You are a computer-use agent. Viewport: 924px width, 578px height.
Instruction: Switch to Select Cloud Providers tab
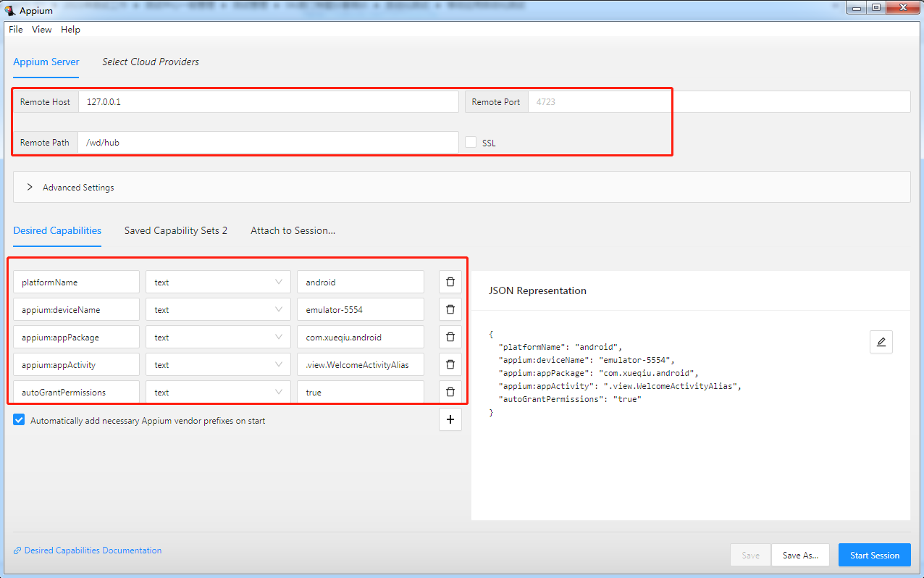(151, 62)
